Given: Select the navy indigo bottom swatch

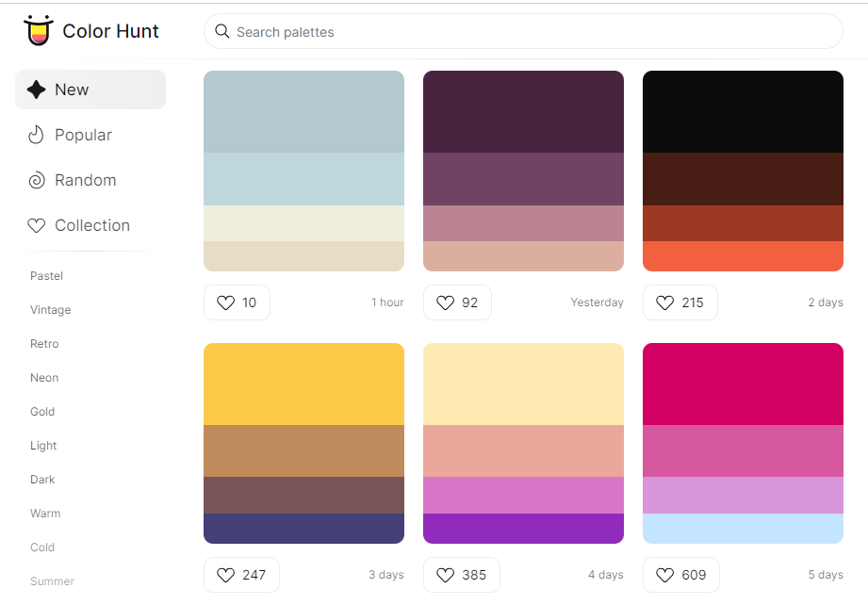Looking at the screenshot, I should (x=303, y=529).
